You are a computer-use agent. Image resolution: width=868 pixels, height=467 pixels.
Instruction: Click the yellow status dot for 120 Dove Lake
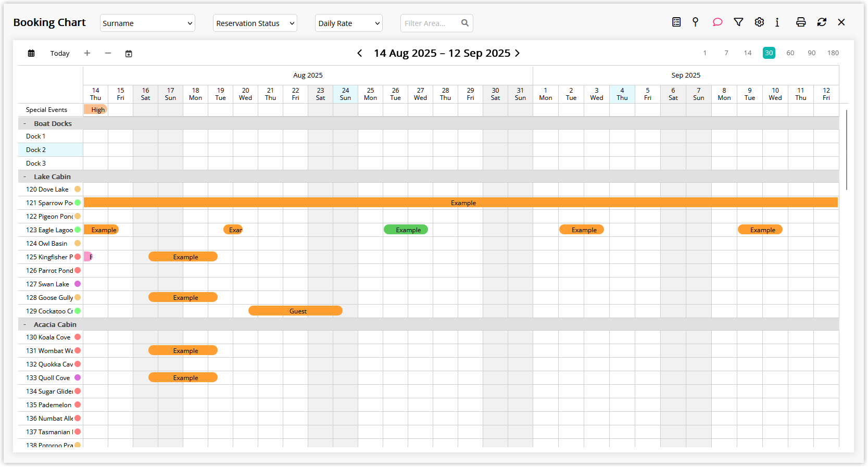(x=78, y=189)
